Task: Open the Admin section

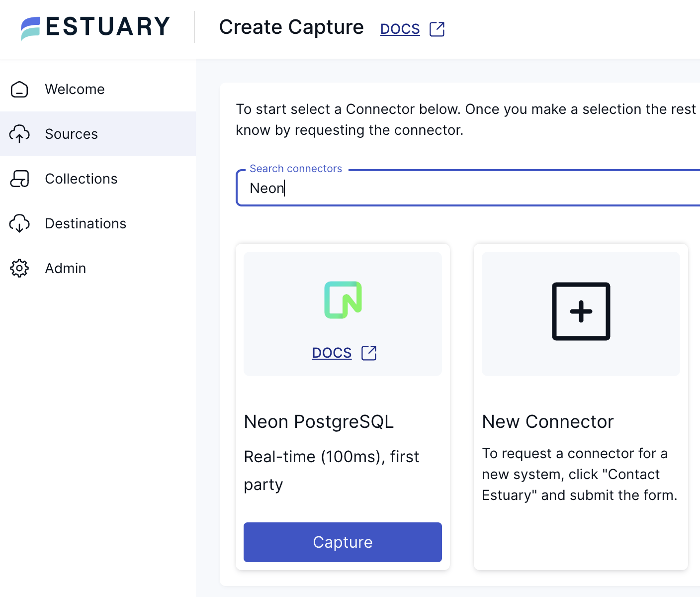Action: click(65, 268)
